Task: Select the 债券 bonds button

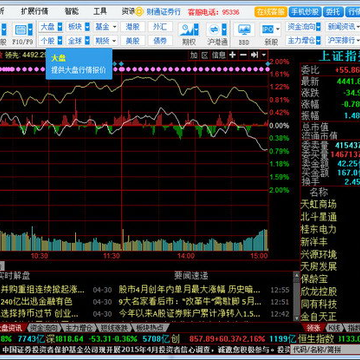Action: [x=160, y=41]
